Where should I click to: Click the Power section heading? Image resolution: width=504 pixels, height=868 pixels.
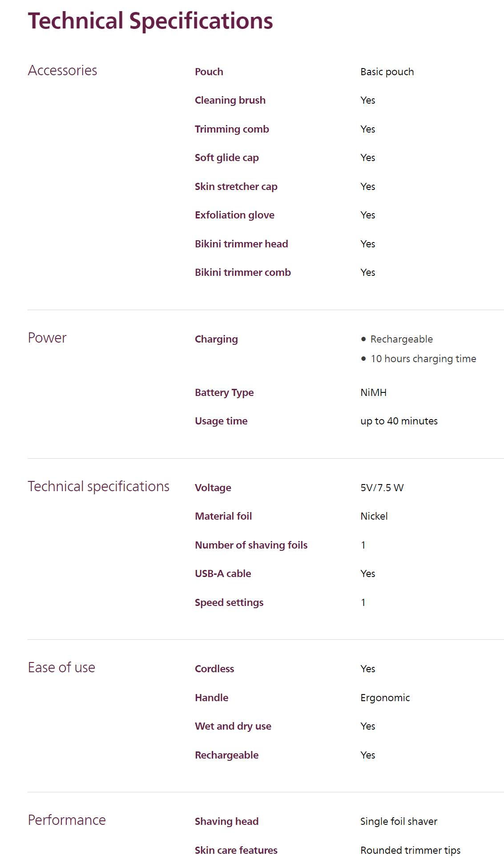[47, 338]
